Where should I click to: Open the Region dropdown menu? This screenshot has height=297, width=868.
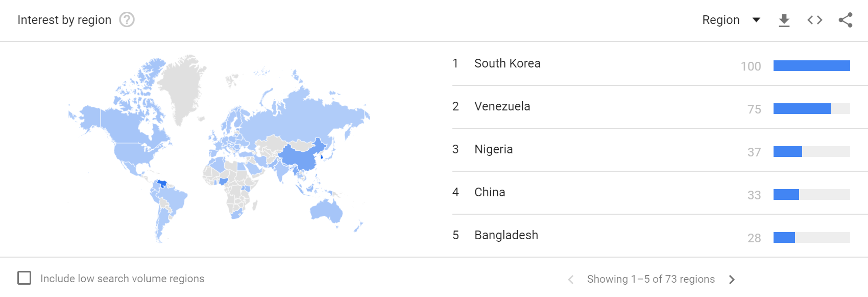click(x=721, y=20)
